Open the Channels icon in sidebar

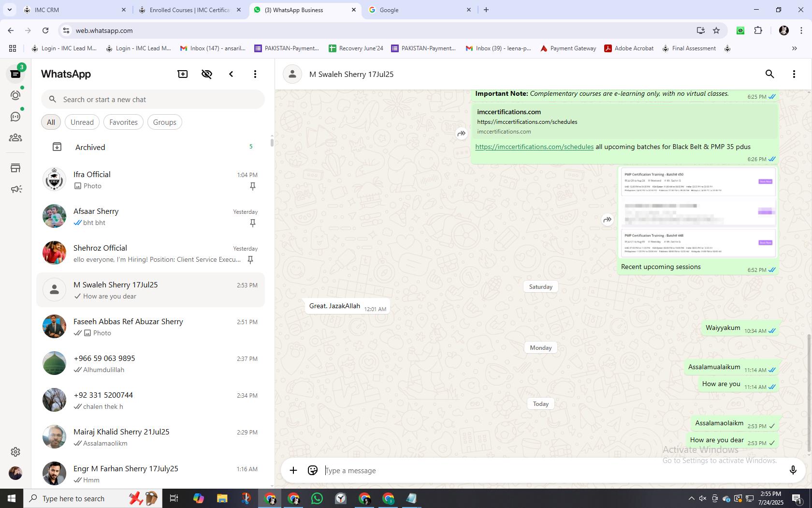point(15,117)
